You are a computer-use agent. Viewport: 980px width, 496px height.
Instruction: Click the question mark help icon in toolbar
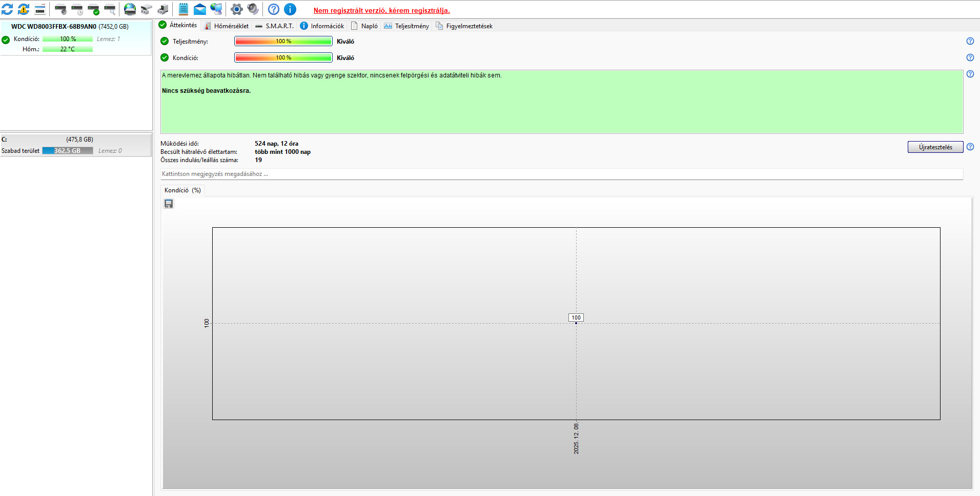point(274,9)
